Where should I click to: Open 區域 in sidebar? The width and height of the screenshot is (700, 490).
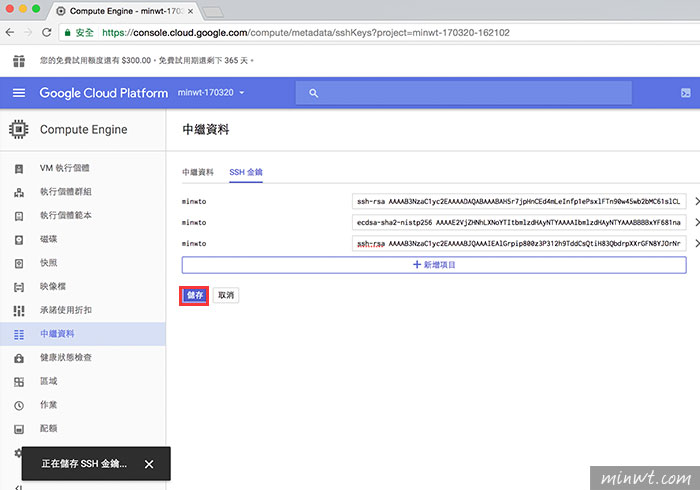(x=49, y=381)
